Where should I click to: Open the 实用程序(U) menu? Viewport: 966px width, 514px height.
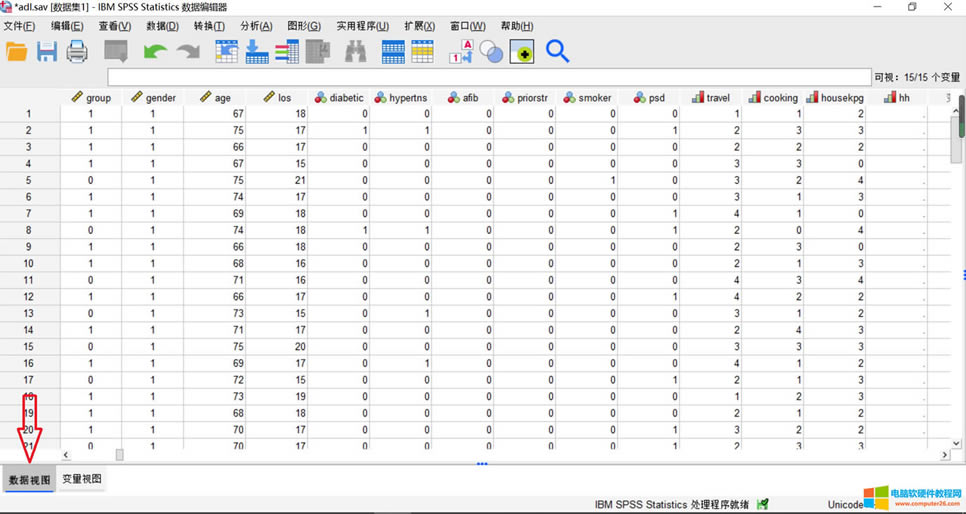click(363, 26)
